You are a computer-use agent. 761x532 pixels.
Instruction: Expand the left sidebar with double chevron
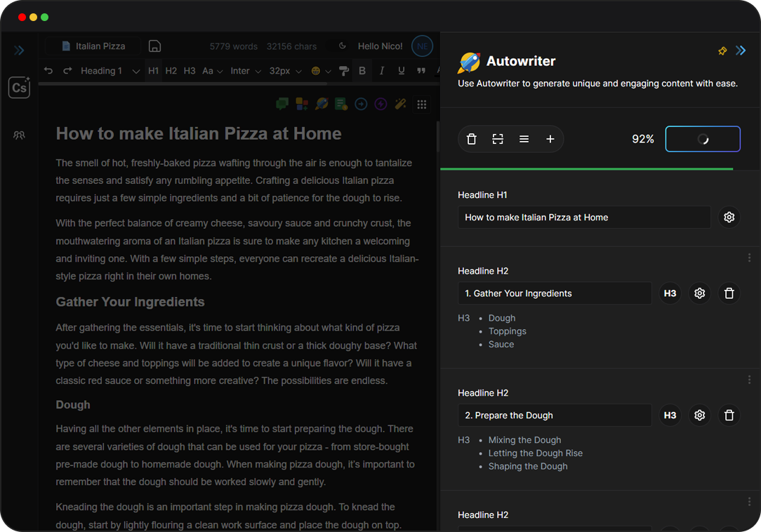pyautogui.click(x=19, y=51)
